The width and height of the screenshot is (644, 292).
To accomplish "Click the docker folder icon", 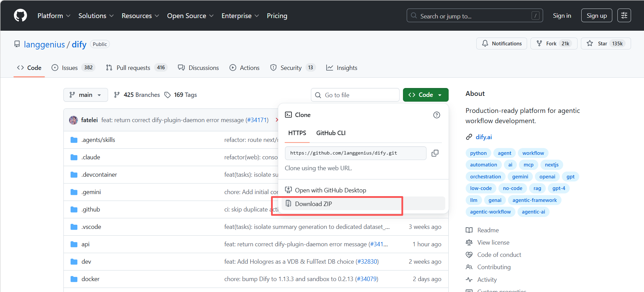I will click(74, 279).
